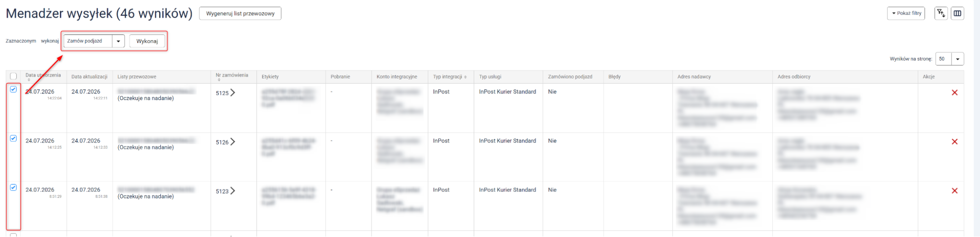Toggle the select-all checkbox in table header
This screenshot has width=980, height=237.
13,76
